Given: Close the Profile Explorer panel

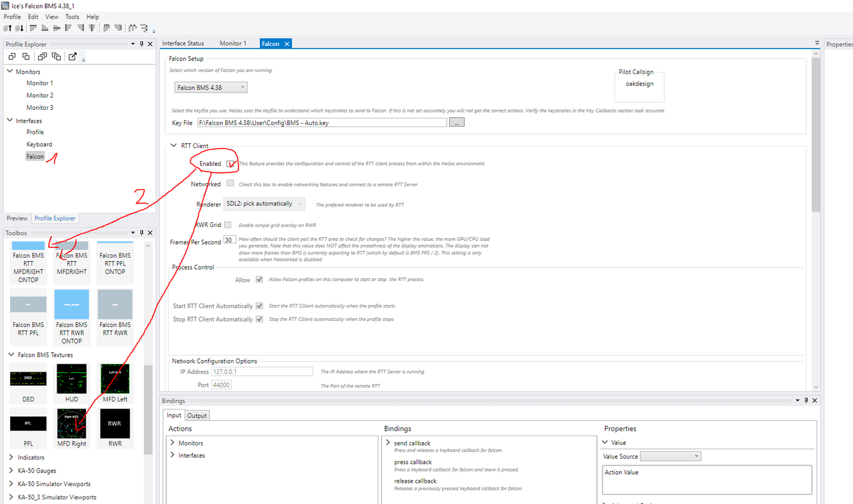Looking at the screenshot, I should click(x=150, y=44).
